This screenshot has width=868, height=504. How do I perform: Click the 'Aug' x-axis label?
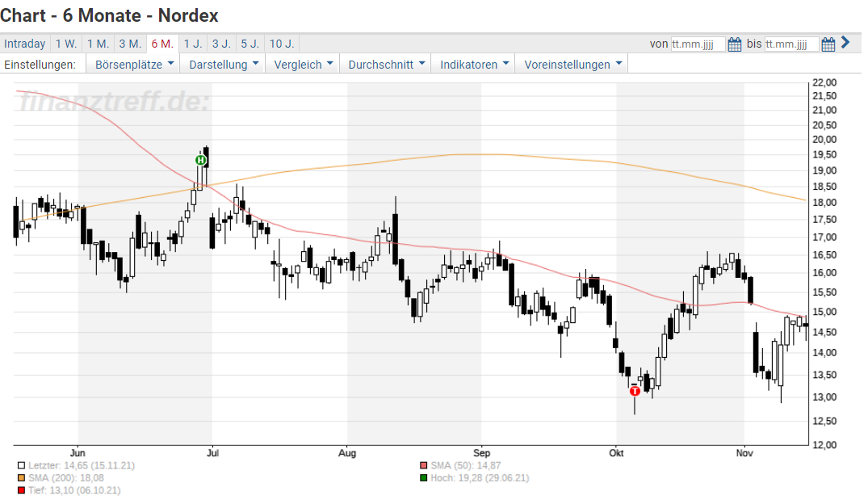tap(347, 453)
